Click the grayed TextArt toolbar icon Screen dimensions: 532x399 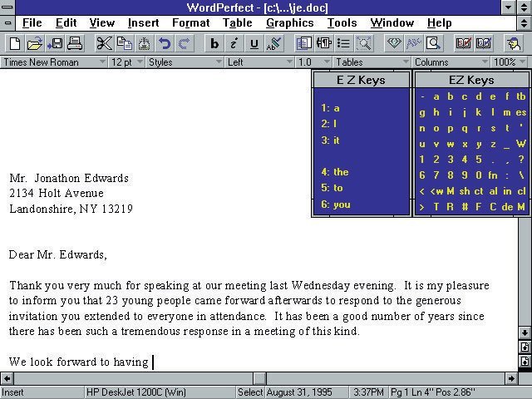tap(414, 43)
